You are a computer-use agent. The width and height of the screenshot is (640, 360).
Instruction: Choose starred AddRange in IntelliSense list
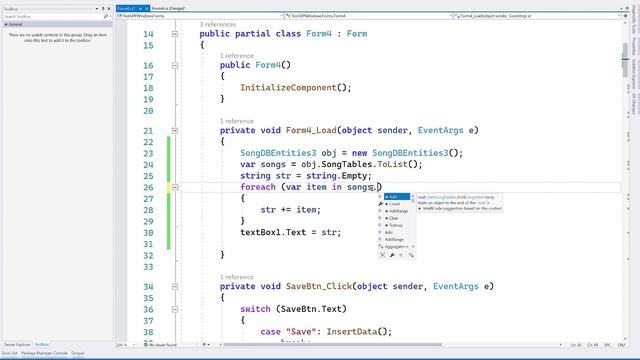coord(398,211)
